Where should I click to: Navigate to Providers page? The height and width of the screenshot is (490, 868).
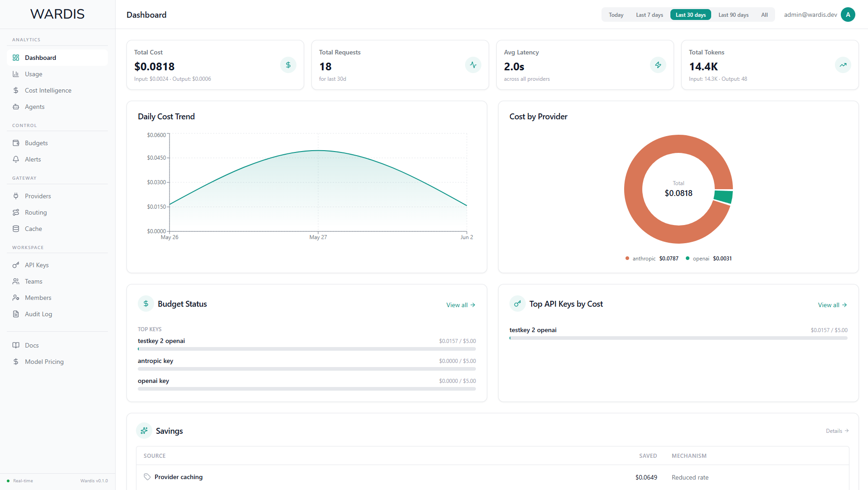coord(58,196)
